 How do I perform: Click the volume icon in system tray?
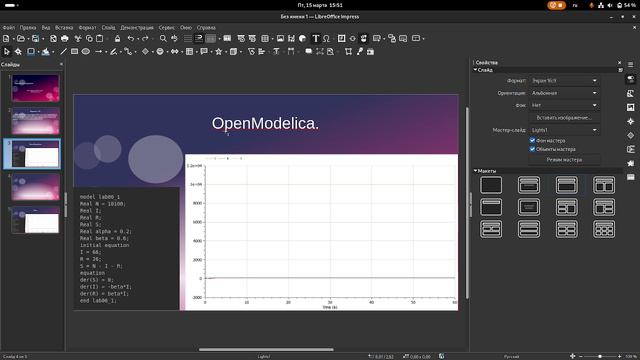point(610,5)
